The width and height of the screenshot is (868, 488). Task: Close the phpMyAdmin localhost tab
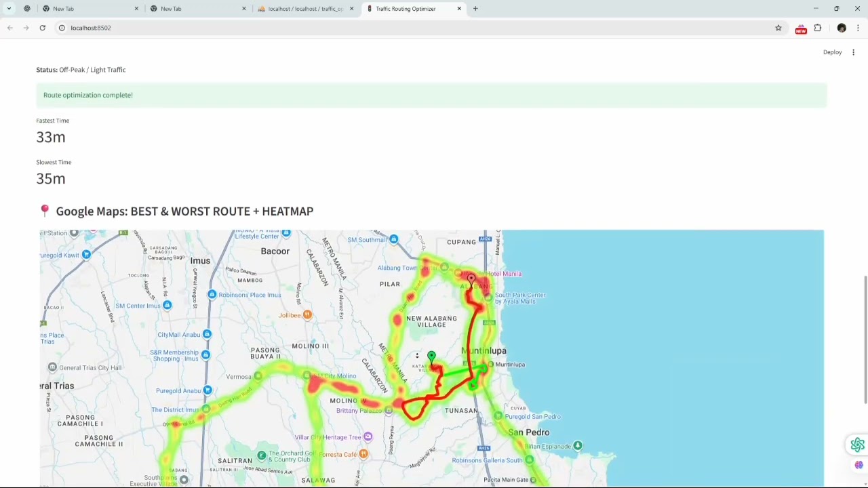coord(351,9)
